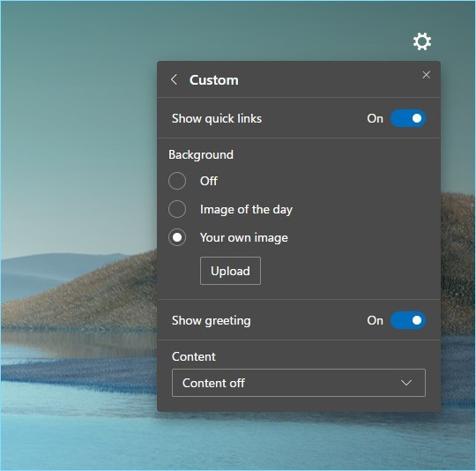Click the Show quick links label
This screenshot has height=471, width=476.
coord(217,119)
